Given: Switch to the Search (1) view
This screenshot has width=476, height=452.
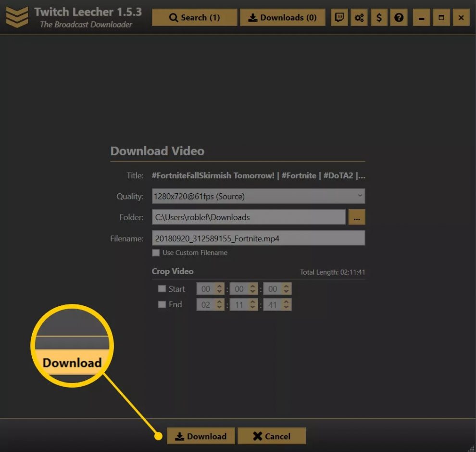Looking at the screenshot, I should click(x=195, y=17).
